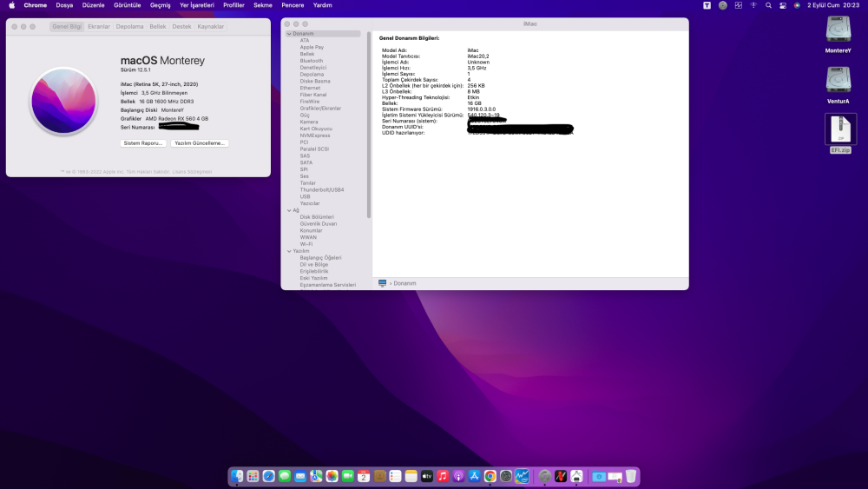Open the Yer İşaretleri menu
Image resolution: width=868 pixels, height=489 pixels.
click(196, 5)
